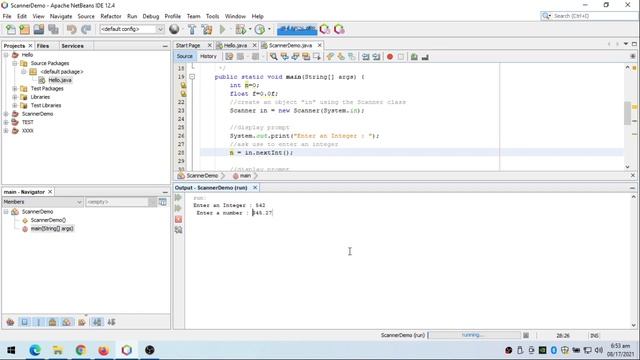
Task: Open the Members dropdown in Navigator
Action: [x=43, y=202]
